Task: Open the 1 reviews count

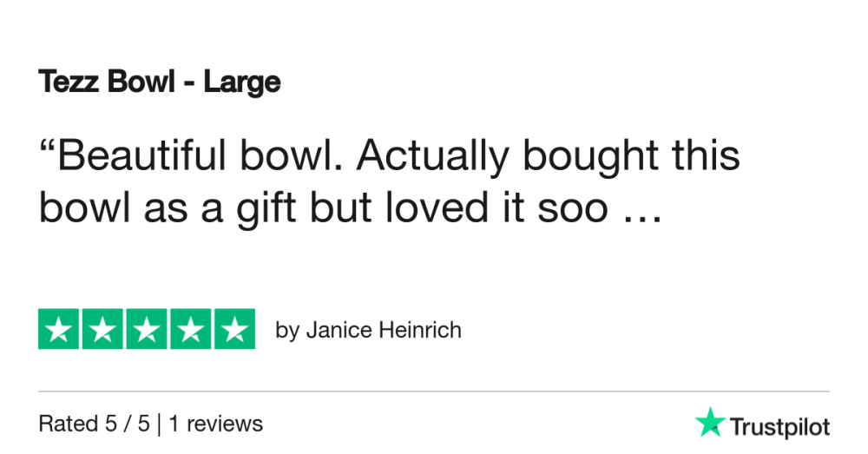Action: click(x=215, y=424)
